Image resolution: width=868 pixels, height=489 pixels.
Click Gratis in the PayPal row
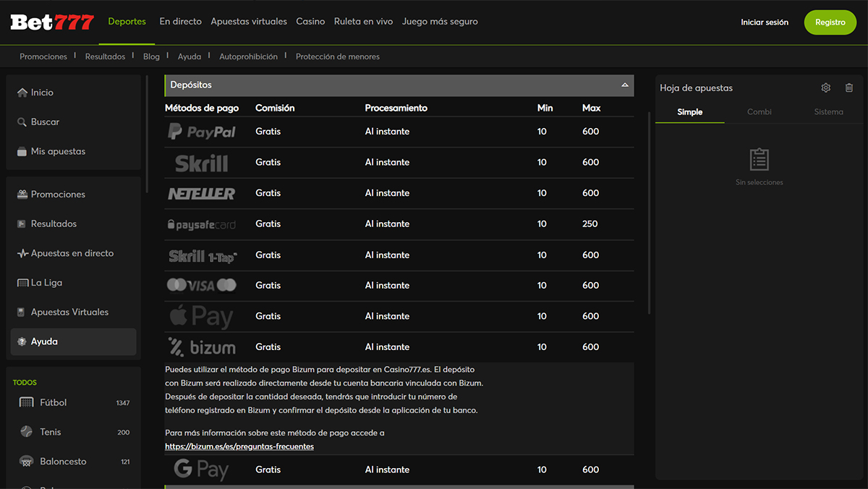[268, 132]
